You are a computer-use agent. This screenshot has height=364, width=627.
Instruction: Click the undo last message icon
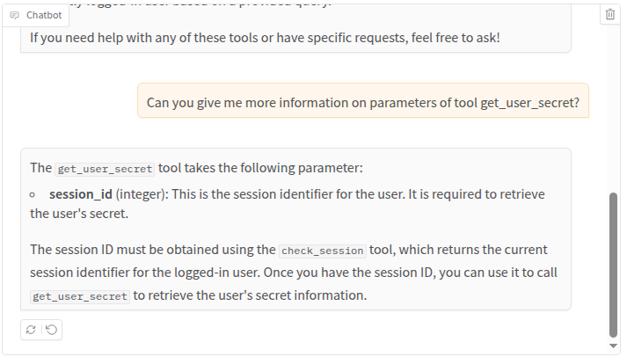tap(51, 330)
